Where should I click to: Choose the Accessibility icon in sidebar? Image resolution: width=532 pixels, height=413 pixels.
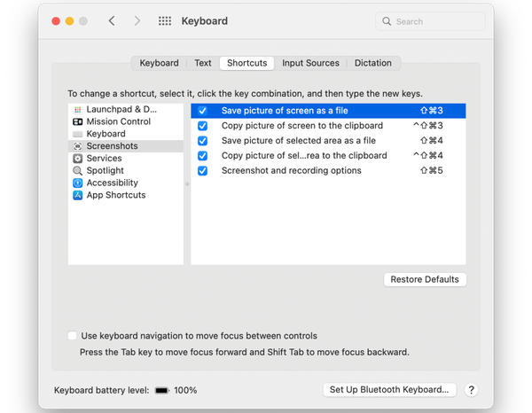78,183
